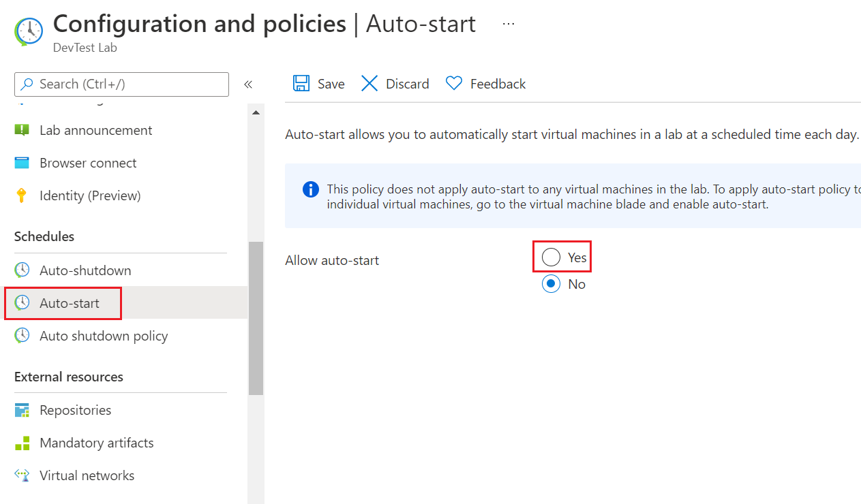The image size is (861, 504).
Task: Click the blue info icon in banner
Action: (310, 189)
